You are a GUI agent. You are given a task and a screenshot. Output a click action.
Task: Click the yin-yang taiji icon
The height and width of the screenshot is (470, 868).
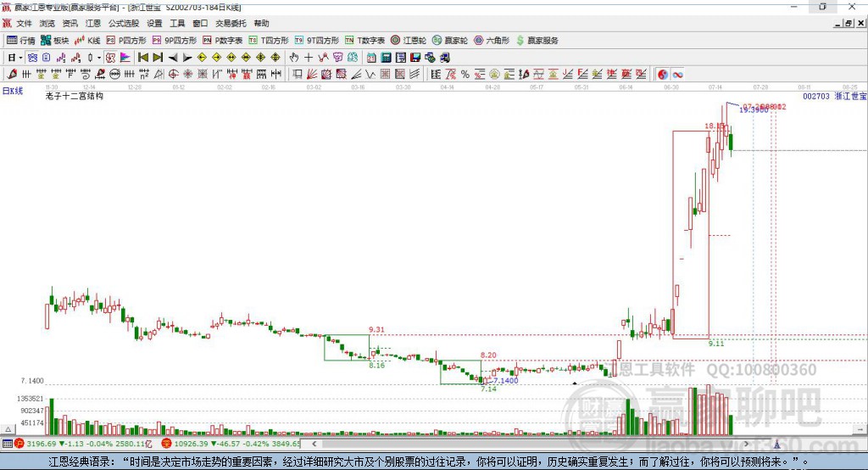click(663, 74)
